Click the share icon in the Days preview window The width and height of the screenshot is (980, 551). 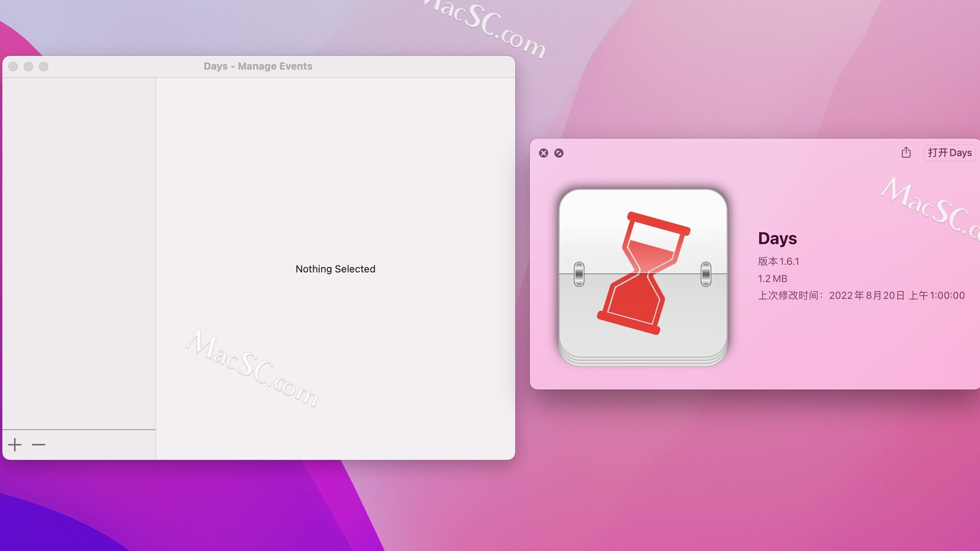tap(906, 153)
